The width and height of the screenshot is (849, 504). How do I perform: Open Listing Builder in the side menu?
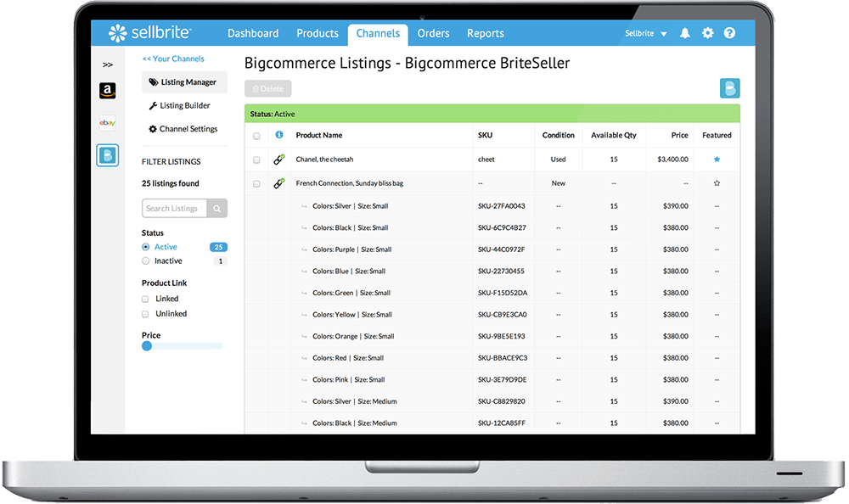(179, 106)
